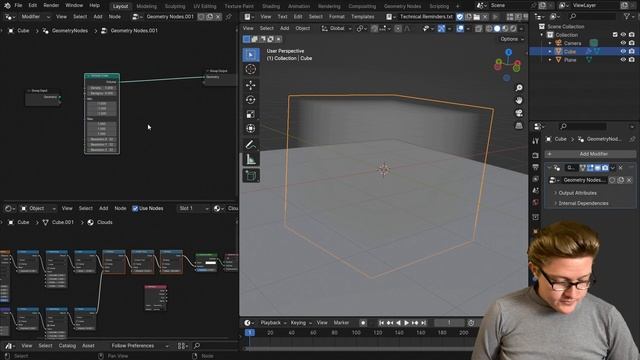Open the Object mode dropdown in shader editor

click(x=38, y=209)
